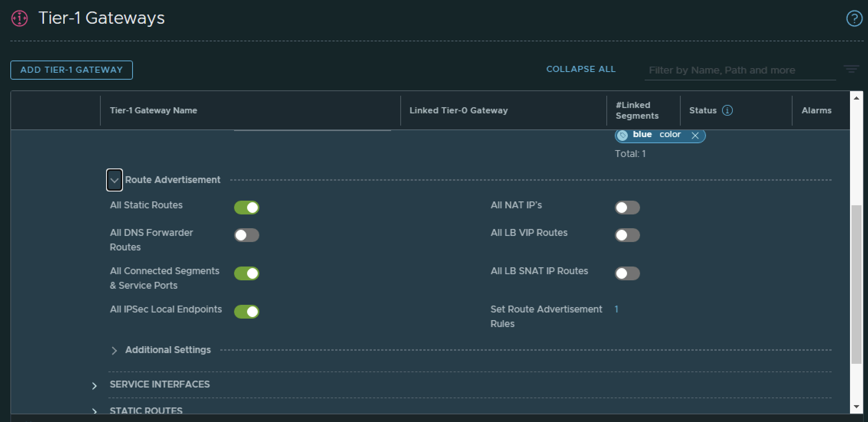The image size is (868, 422).
Task: Click Linked Tier-0 Gateway column header
Action: (459, 111)
